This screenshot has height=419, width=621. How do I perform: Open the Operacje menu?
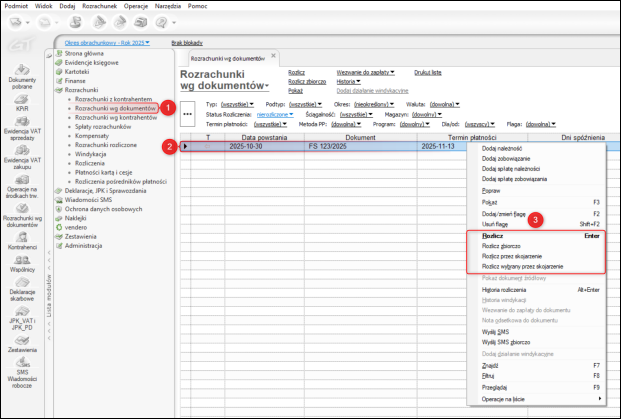click(136, 6)
